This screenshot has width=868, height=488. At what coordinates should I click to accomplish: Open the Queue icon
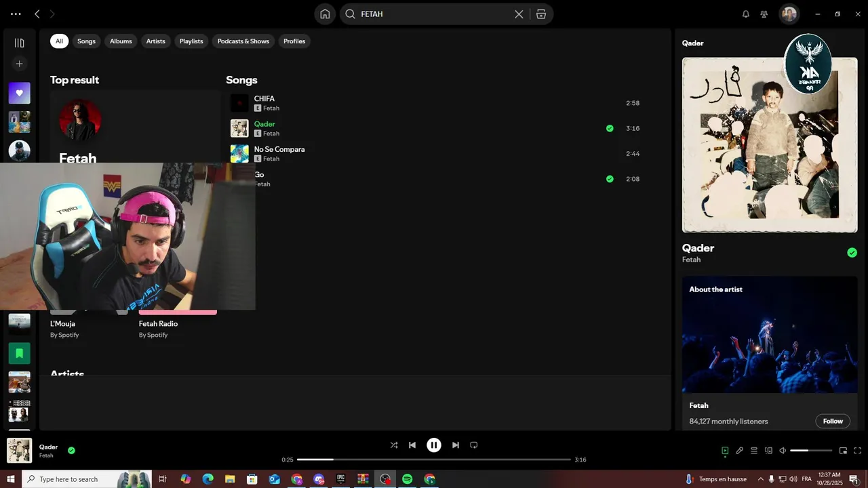pyautogui.click(x=753, y=451)
